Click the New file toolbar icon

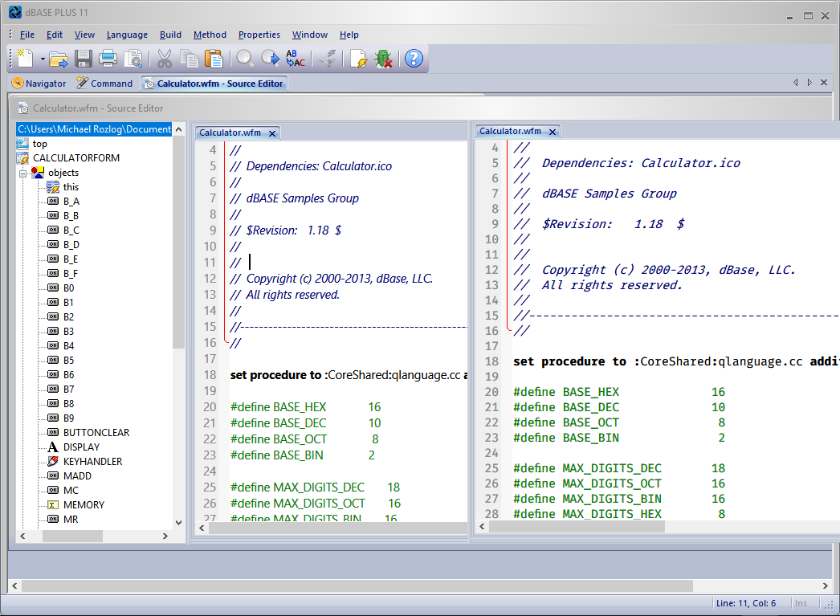point(25,59)
